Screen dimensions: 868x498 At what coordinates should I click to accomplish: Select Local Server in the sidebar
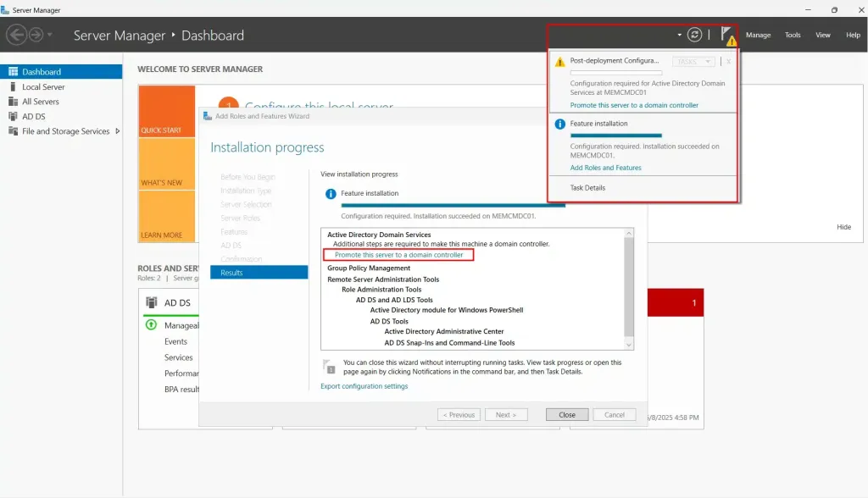[x=61, y=87]
